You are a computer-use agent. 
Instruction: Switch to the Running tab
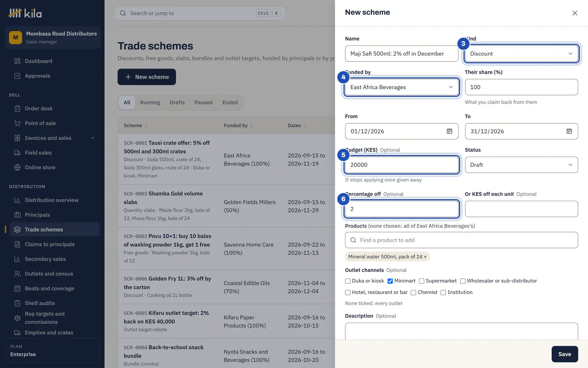[150, 103]
